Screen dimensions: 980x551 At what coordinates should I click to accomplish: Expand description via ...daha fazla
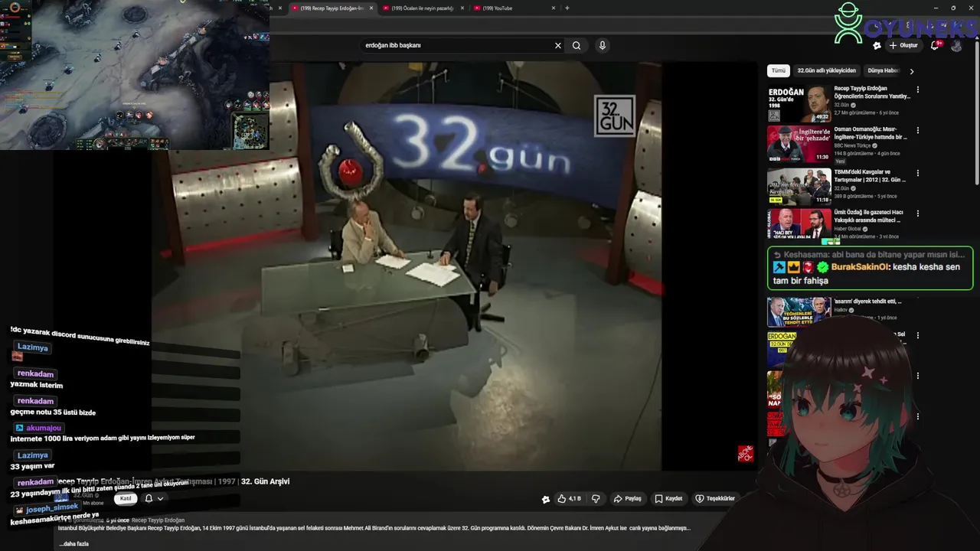pyautogui.click(x=74, y=543)
